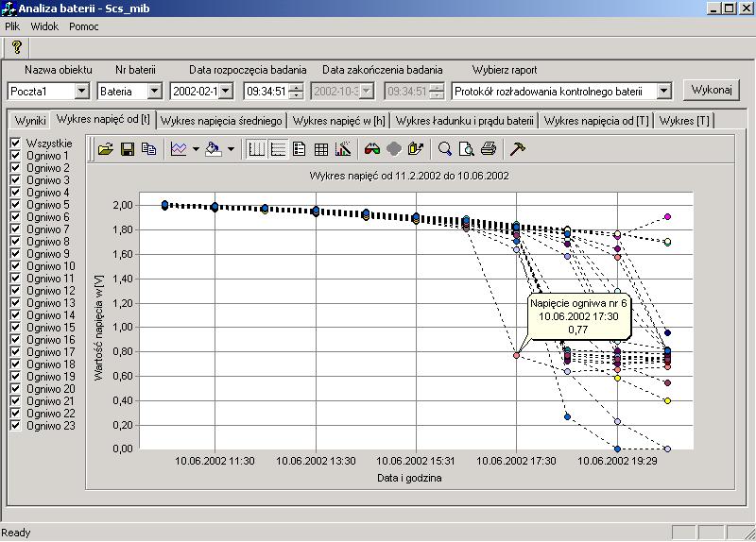
Task: Click the open folder icon in chart toolbar
Action: 106,149
